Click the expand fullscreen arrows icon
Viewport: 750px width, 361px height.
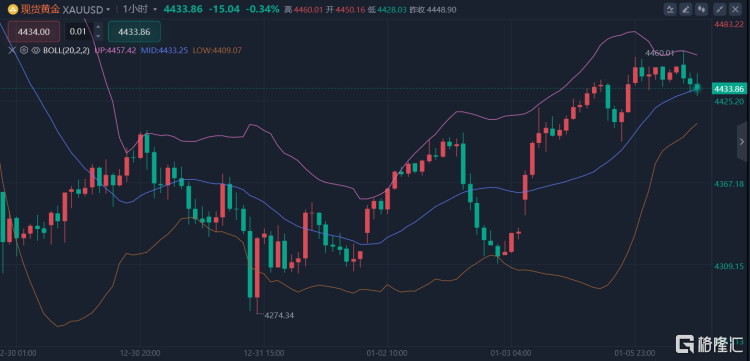coord(719,9)
